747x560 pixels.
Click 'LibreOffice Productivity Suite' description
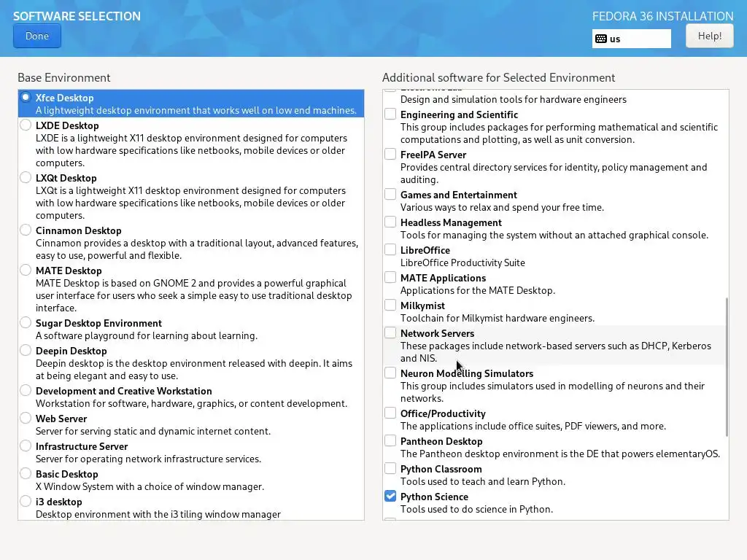(x=462, y=262)
